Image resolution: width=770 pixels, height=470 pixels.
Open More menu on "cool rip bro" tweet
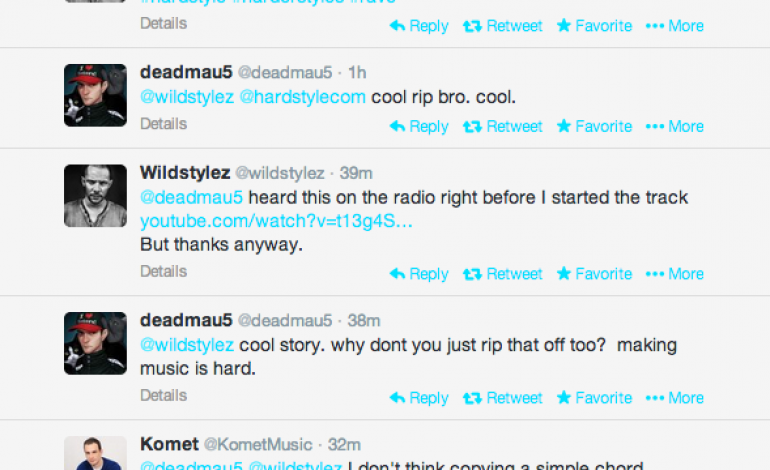[x=675, y=126]
